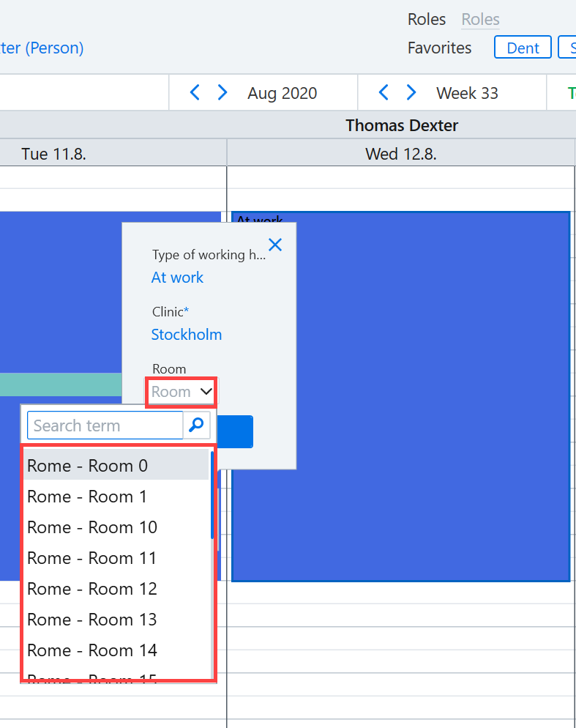The height and width of the screenshot is (728, 576).
Task: Select Rome - Room 0
Action: click(116, 465)
